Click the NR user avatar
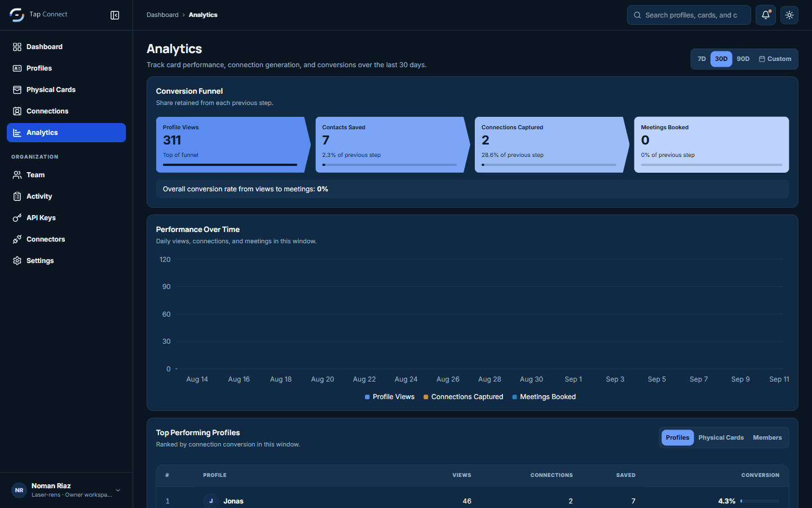The image size is (812, 508). (19, 491)
